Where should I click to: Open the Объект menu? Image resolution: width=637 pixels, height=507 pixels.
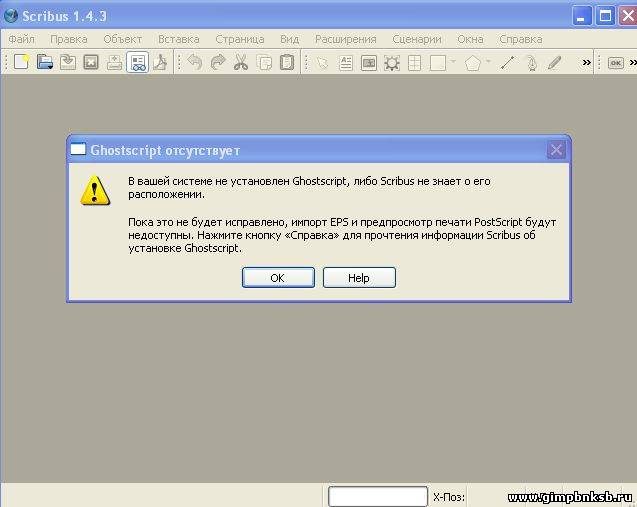click(122, 39)
